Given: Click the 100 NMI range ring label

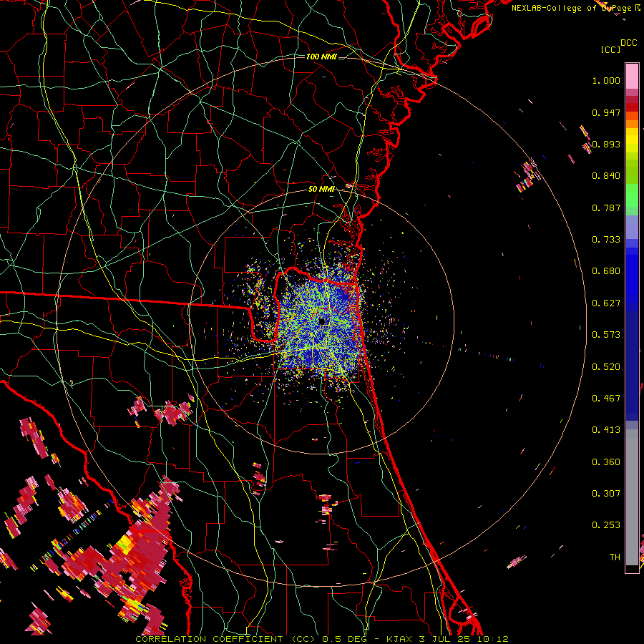Looking at the screenshot, I should 321,57.
